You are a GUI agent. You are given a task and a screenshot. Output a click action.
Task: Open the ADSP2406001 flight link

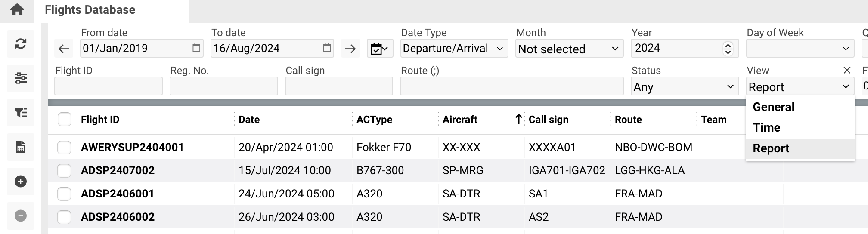click(118, 194)
